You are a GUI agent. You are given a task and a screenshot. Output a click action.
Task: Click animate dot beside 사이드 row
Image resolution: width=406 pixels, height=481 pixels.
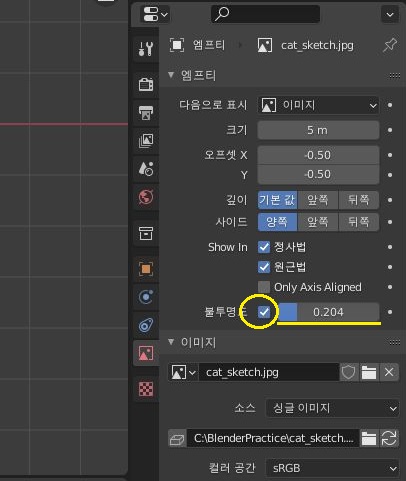[390, 222]
